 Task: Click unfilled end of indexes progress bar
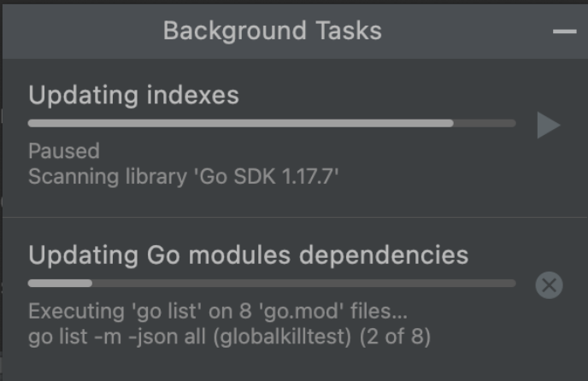(485, 124)
